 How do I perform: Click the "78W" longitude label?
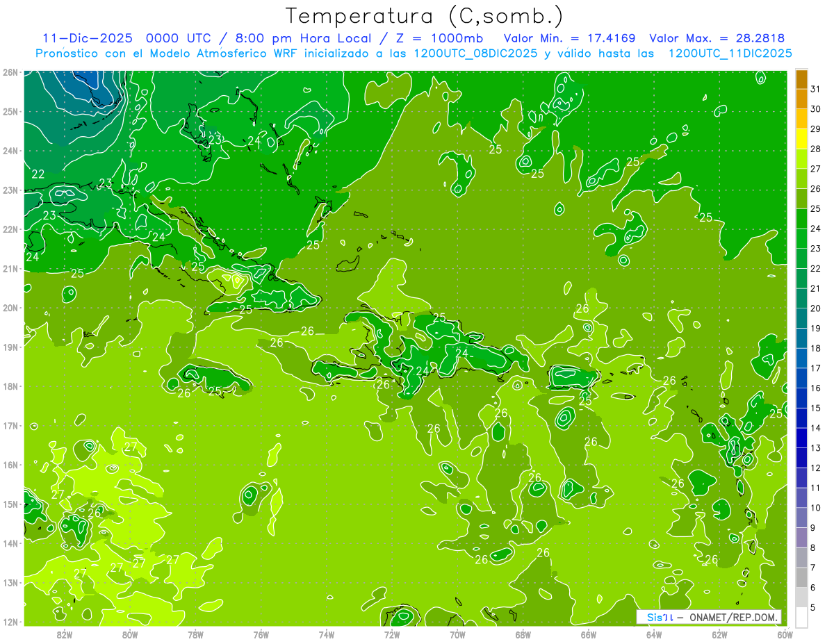pos(196,634)
